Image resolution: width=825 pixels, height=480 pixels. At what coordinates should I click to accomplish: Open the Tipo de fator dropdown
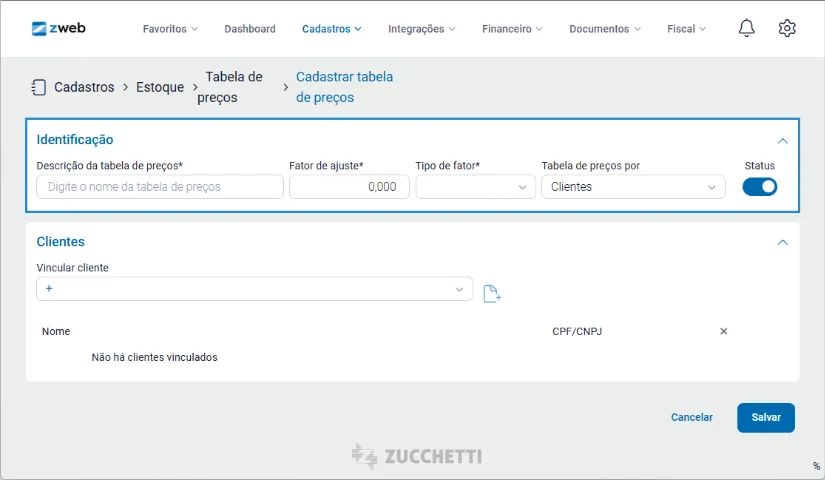click(x=475, y=187)
